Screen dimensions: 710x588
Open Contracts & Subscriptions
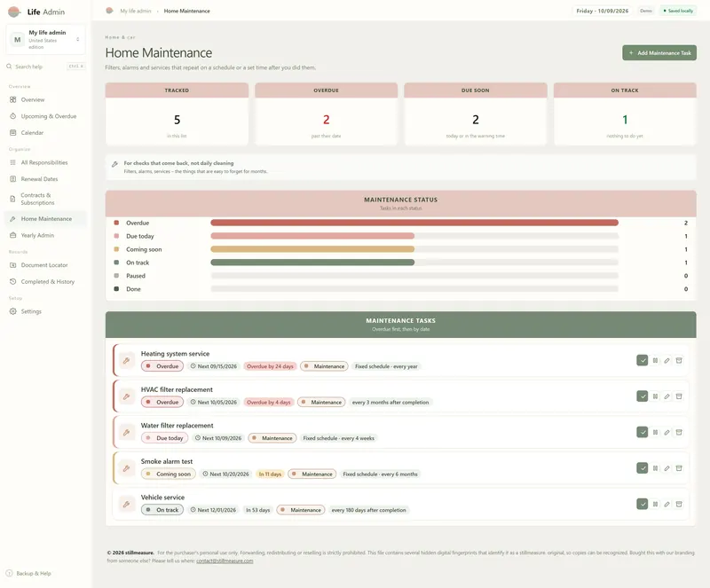tap(45, 199)
